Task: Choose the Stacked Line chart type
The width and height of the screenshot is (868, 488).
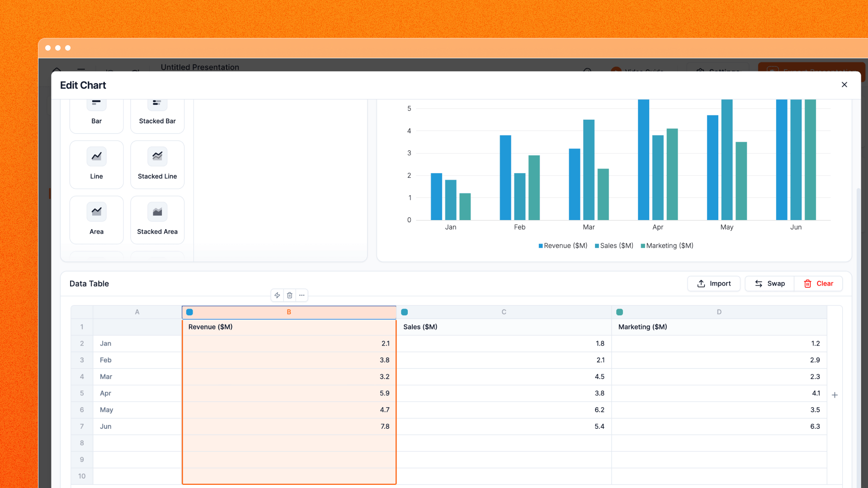Action: (x=157, y=164)
